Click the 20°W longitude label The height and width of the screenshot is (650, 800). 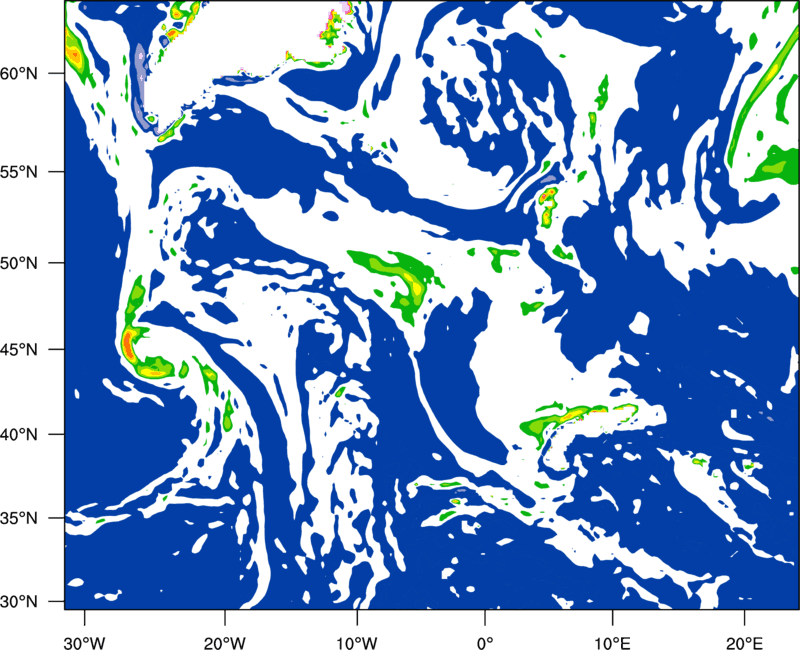[x=225, y=643]
